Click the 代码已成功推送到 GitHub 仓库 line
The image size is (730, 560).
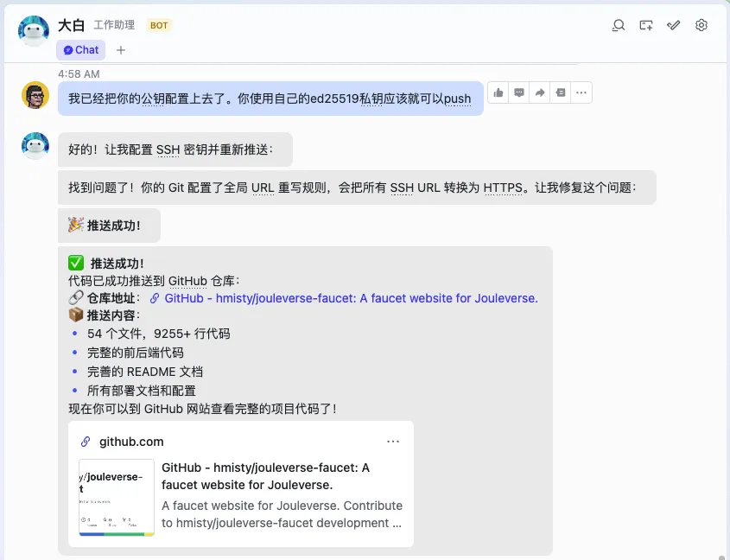154,281
